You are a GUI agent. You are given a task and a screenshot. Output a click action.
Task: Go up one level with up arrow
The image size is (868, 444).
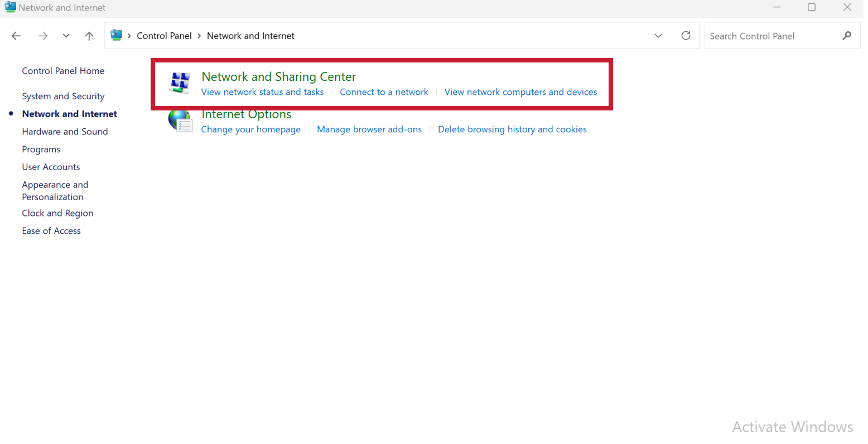pos(89,36)
